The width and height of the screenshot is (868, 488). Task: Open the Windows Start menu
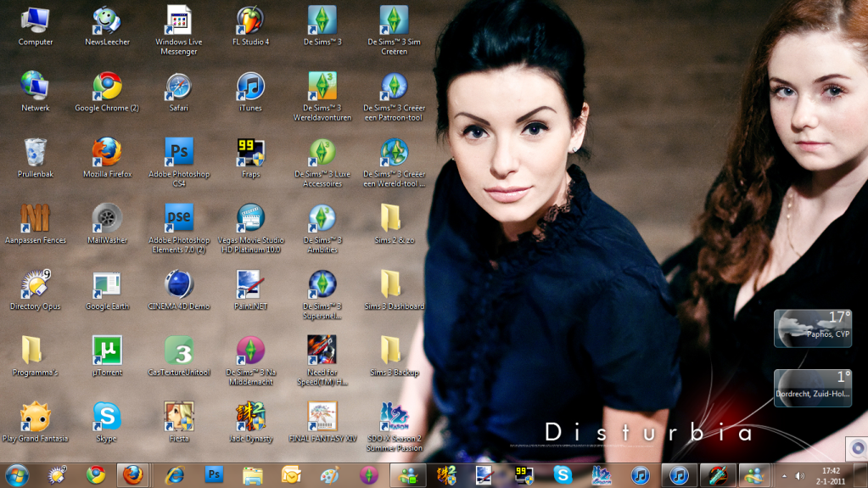pyautogui.click(x=17, y=475)
